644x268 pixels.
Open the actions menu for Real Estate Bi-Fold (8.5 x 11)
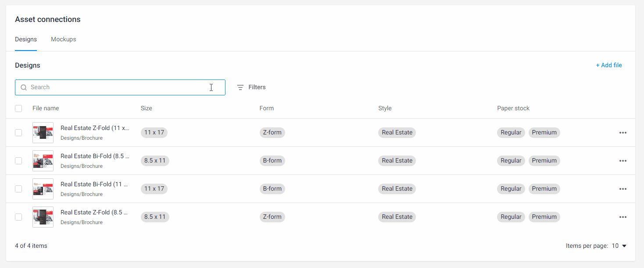pyautogui.click(x=623, y=160)
